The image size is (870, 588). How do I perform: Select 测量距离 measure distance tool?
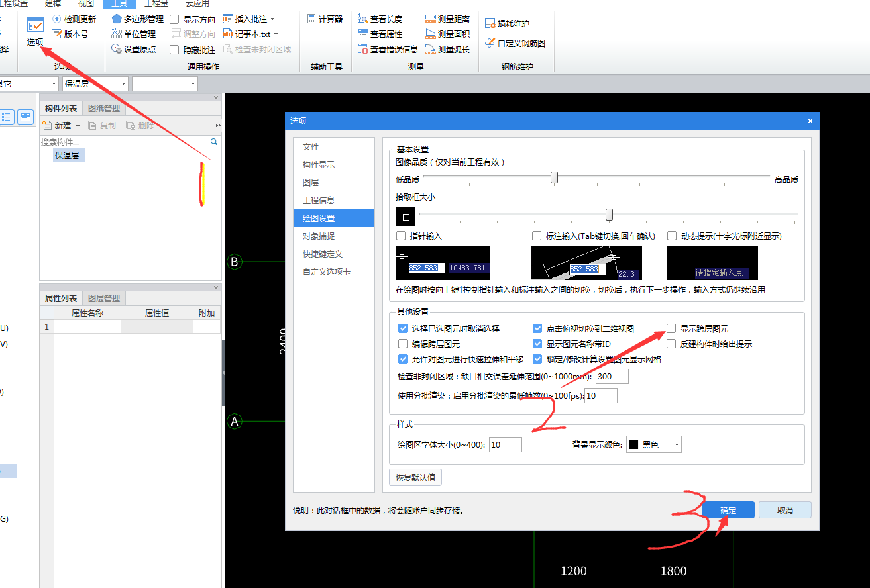coord(447,19)
